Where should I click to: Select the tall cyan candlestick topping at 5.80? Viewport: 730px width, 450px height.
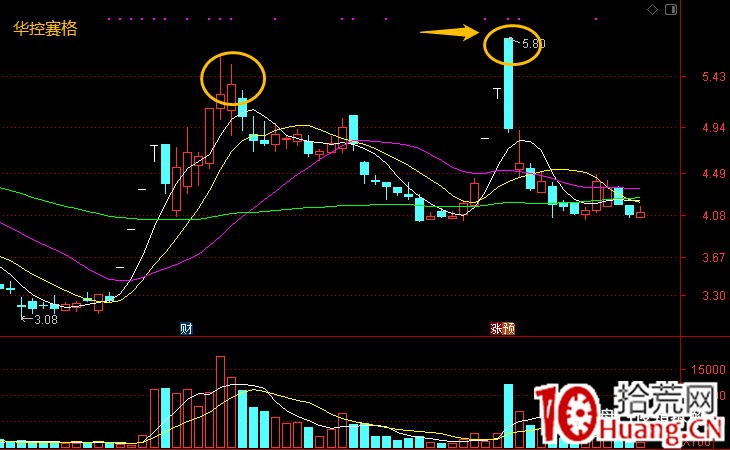[508, 84]
